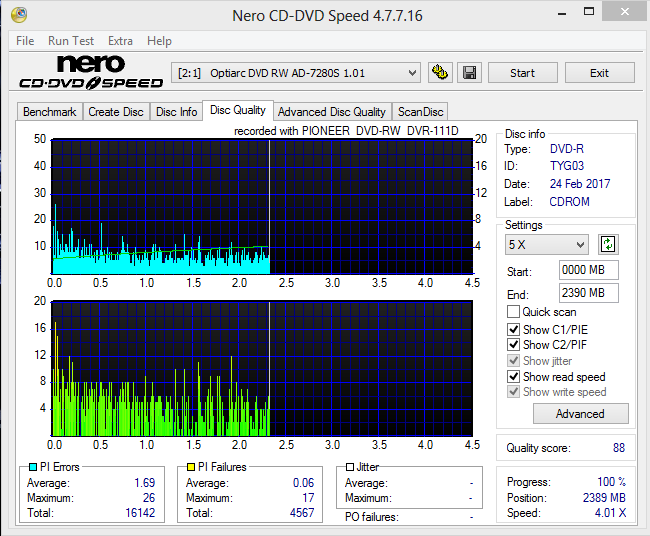This screenshot has width=650, height=536.
Task: Switch to the Disc Info tab
Action: point(176,112)
